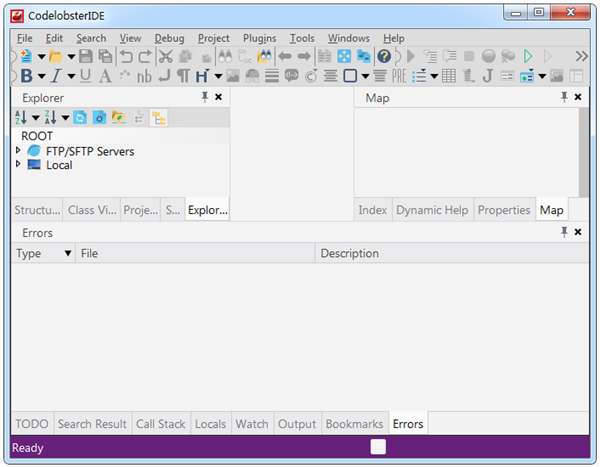The height and width of the screenshot is (467, 600).
Task: Open the Bold dropdown arrow
Action: point(41,76)
